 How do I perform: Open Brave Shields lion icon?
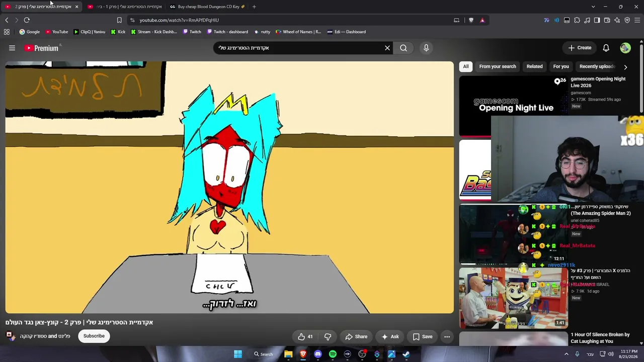471,20
